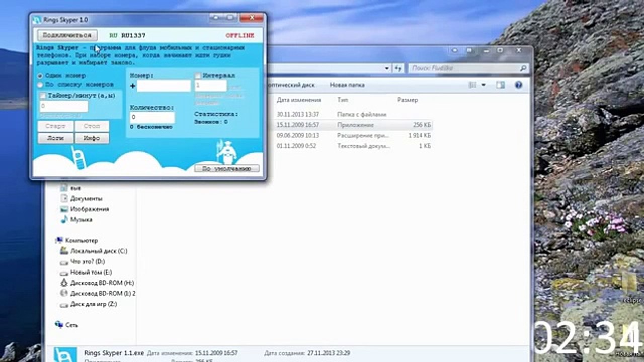644x362 pixels.
Task: Open the Explorer address bar history dropdown
Action: click(x=387, y=68)
